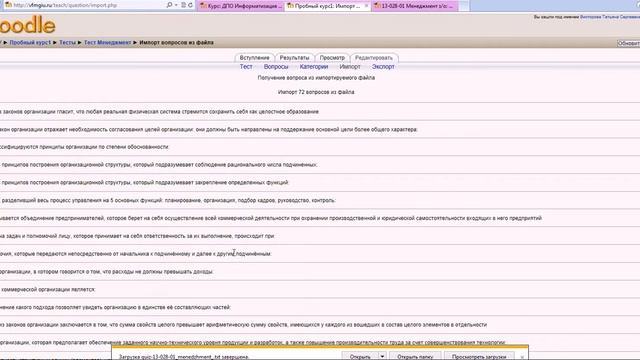Open the search dropdown arrow in address bar
The height and width of the screenshot is (360, 640).
click(x=176, y=5)
